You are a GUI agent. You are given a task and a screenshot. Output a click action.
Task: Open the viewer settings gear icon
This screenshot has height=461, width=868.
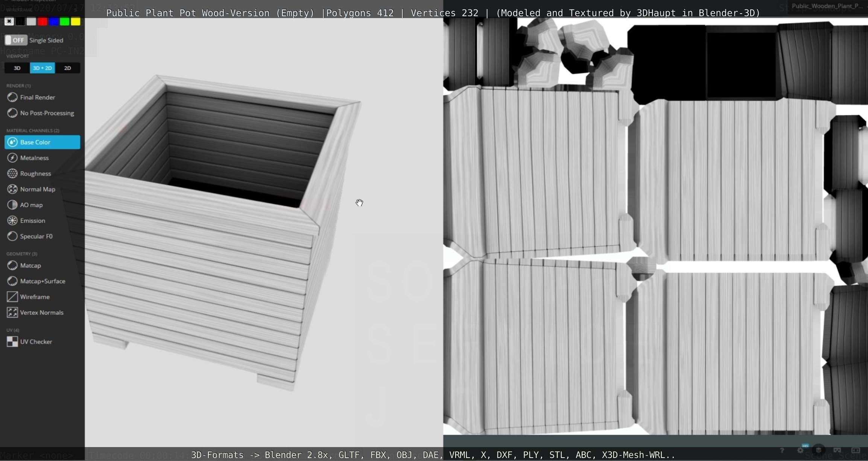point(800,450)
